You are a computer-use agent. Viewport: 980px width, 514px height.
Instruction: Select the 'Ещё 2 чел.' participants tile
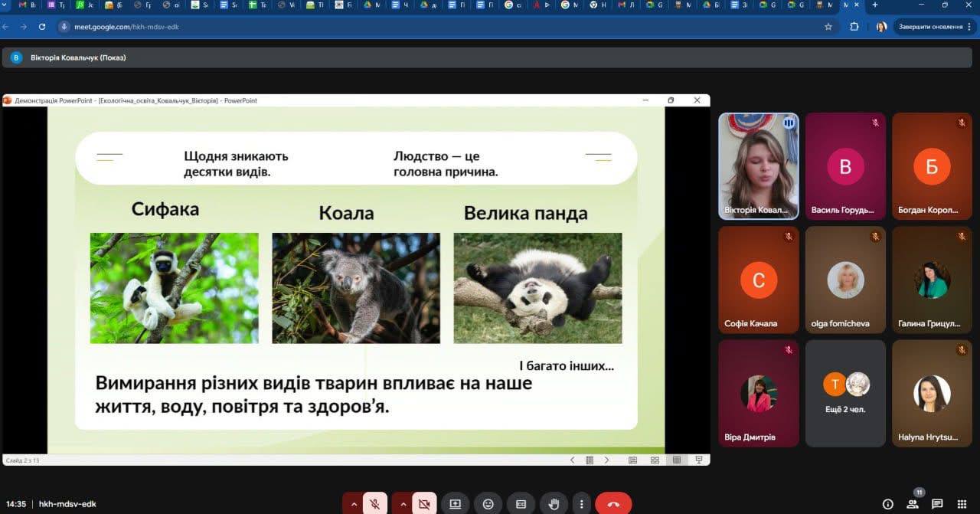845,393
